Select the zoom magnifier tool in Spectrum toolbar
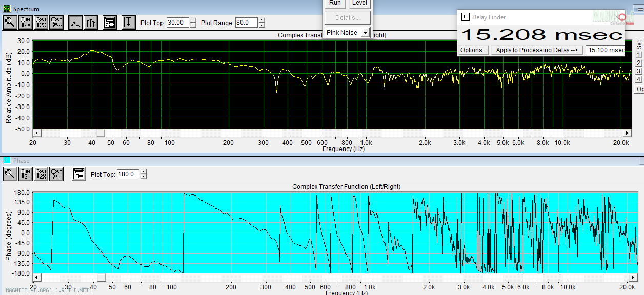644x295 pixels. point(10,23)
